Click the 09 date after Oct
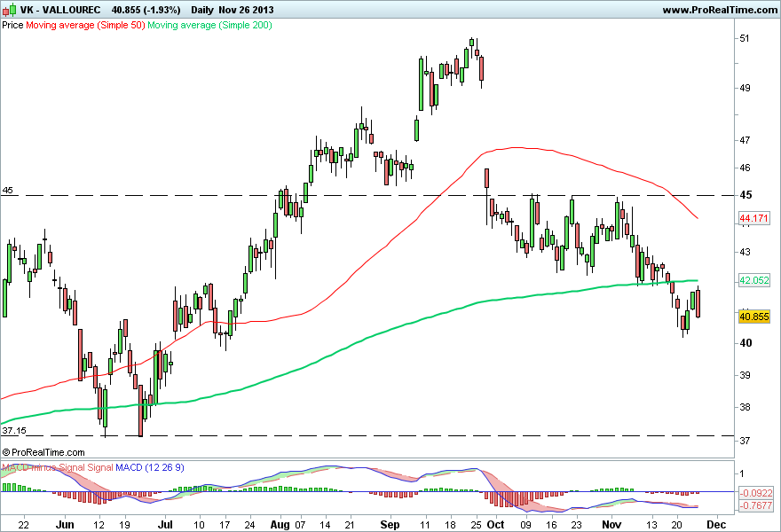This screenshot has height=532, width=781. [x=526, y=525]
